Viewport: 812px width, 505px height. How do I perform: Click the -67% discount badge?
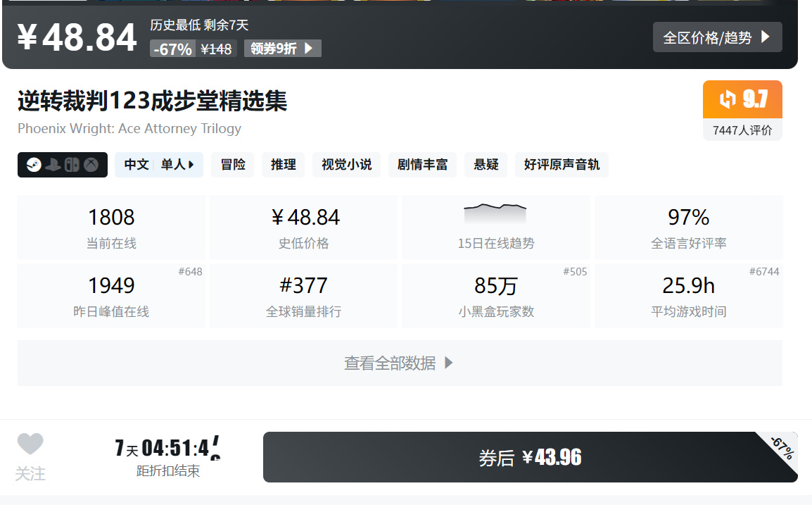(x=172, y=49)
